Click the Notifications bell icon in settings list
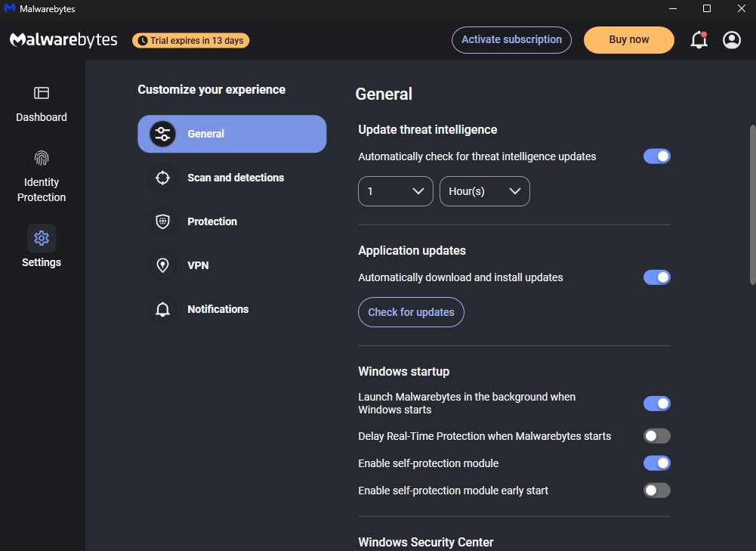 click(162, 309)
